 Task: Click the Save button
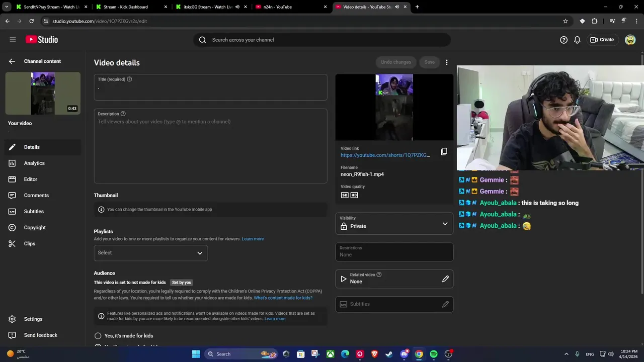pyautogui.click(x=429, y=62)
